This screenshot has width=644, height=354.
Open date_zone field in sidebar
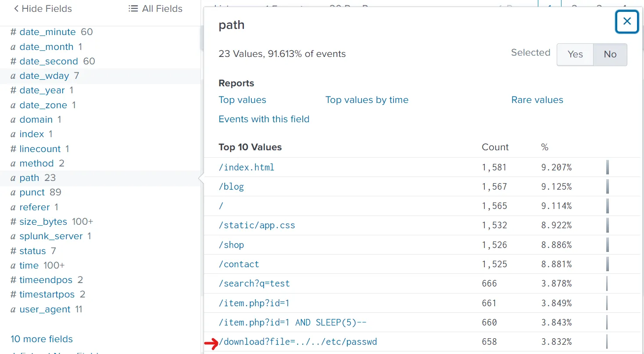pyautogui.click(x=43, y=105)
